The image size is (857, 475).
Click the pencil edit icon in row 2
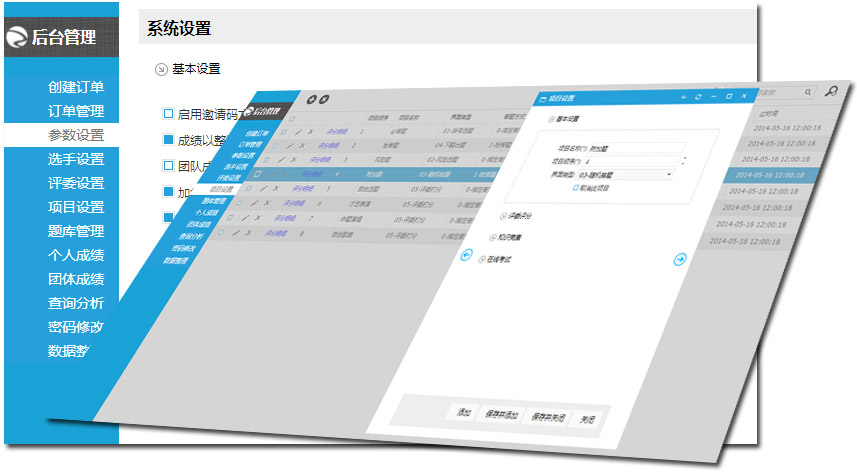(290, 146)
